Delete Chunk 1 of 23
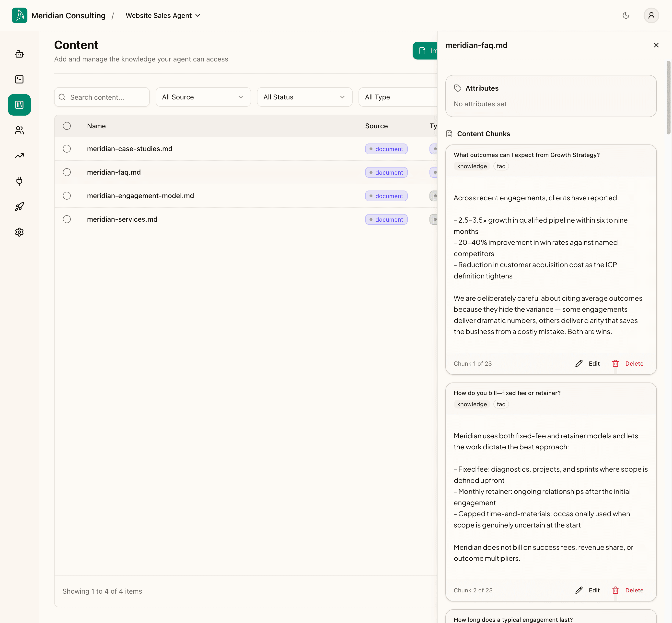 (627, 363)
